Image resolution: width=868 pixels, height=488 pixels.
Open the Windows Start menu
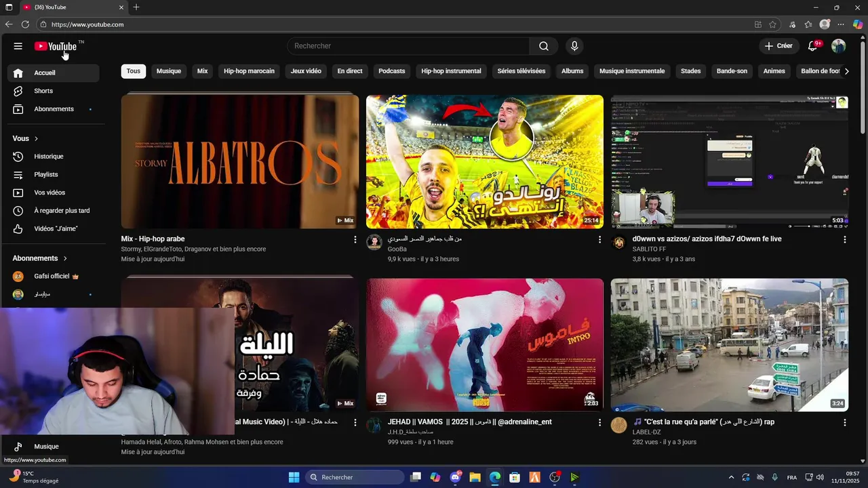pyautogui.click(x=294, y=477)
